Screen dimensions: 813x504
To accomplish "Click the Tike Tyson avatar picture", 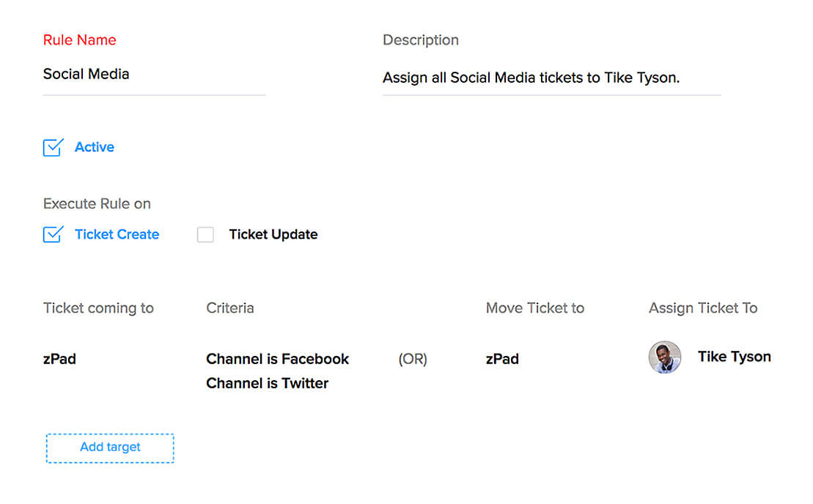I will [665, 357].
